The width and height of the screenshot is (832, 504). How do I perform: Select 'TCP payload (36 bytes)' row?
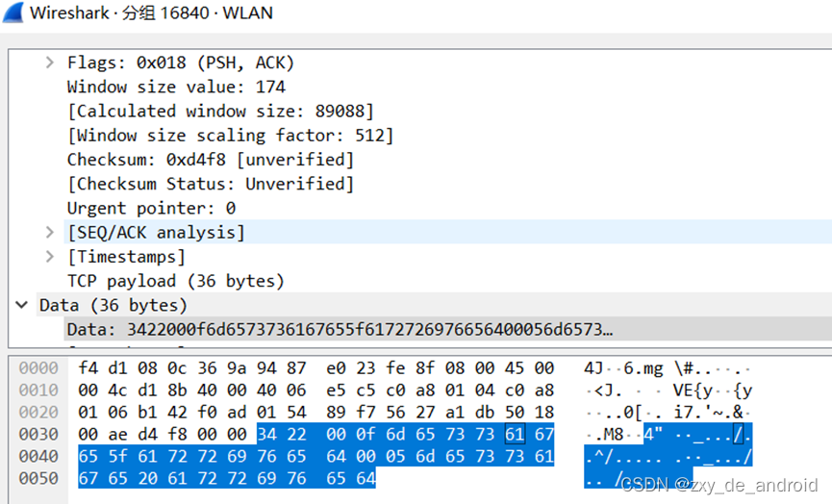pos(176,281)
